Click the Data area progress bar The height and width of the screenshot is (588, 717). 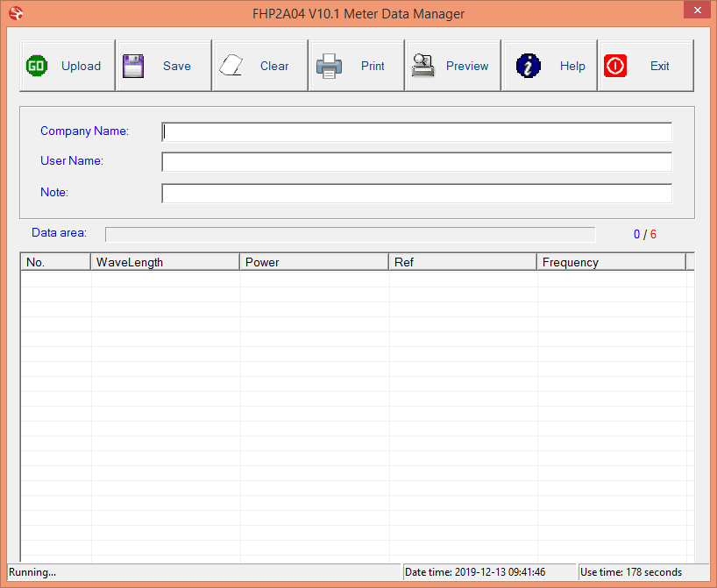click(351, 234)
